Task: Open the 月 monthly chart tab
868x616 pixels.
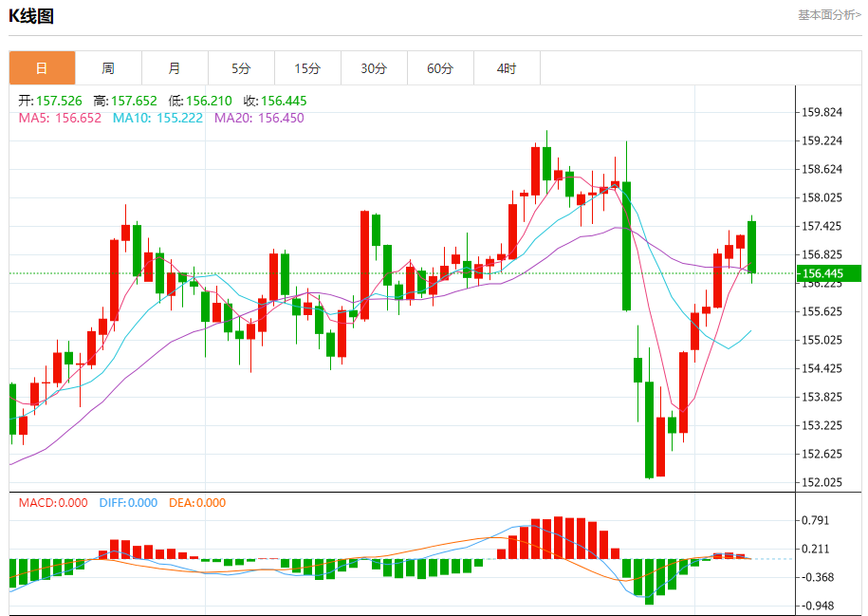Action: [175, 68]
